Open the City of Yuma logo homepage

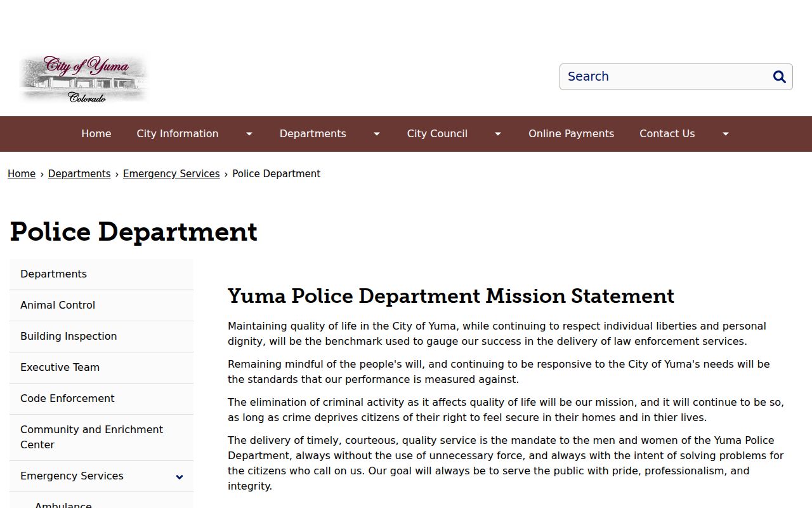tap(84, 79)
